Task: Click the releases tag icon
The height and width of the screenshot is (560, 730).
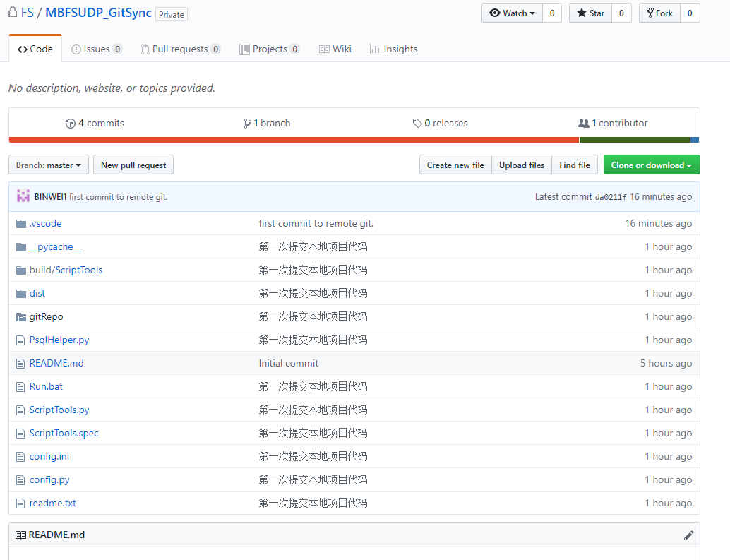Action: (417, 124)
